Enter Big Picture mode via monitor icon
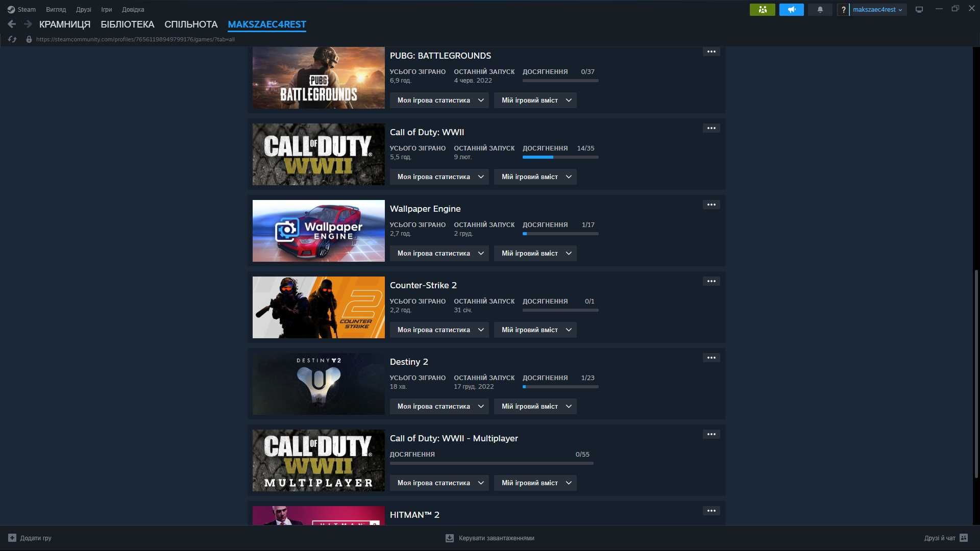Image resolution: width=980 pixels, height=551 pixels. [x=919, y=9]
